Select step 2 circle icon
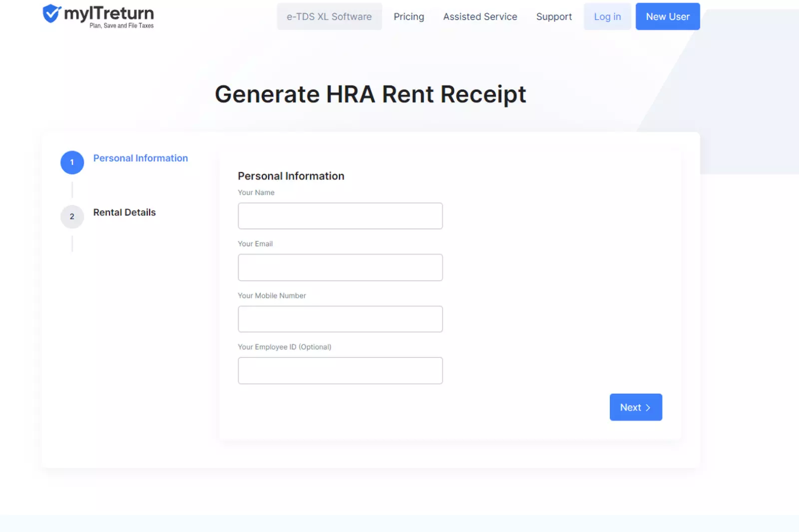Screen dimensions: 799x532 [72, 217]
